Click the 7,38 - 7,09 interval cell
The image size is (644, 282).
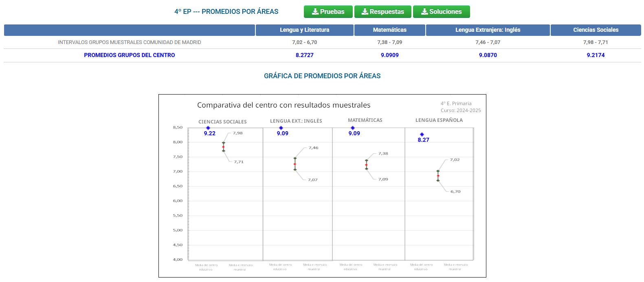[x=389, y=42]
